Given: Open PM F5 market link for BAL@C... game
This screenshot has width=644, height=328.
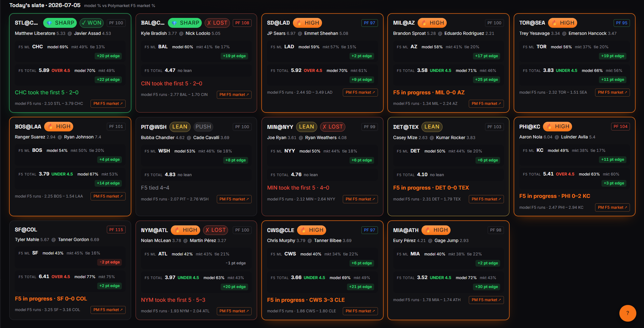Looking at the screenshot, I should click(x=234, y=95).
